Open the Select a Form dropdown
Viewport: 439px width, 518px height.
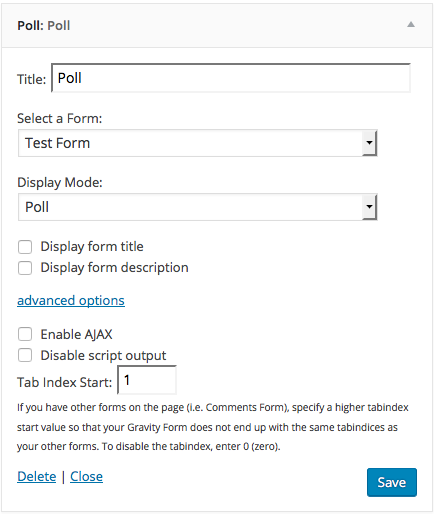tap(198, 143)
